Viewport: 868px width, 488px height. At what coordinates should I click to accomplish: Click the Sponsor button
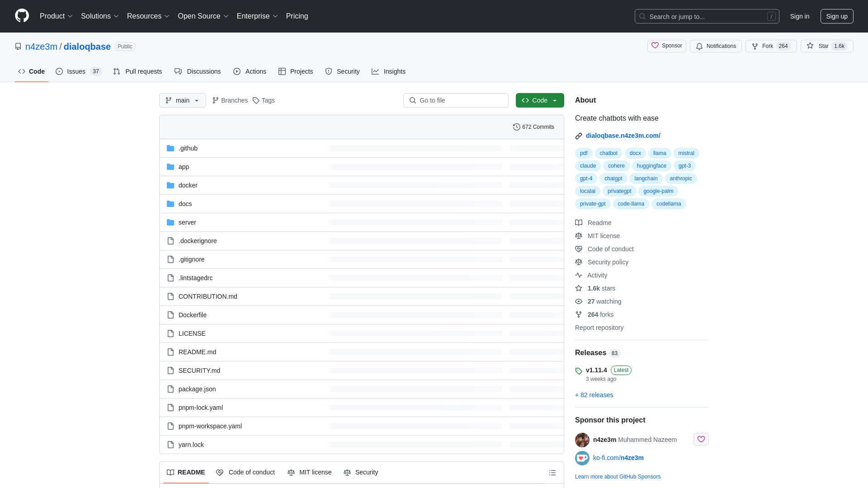tap(667, 46)
